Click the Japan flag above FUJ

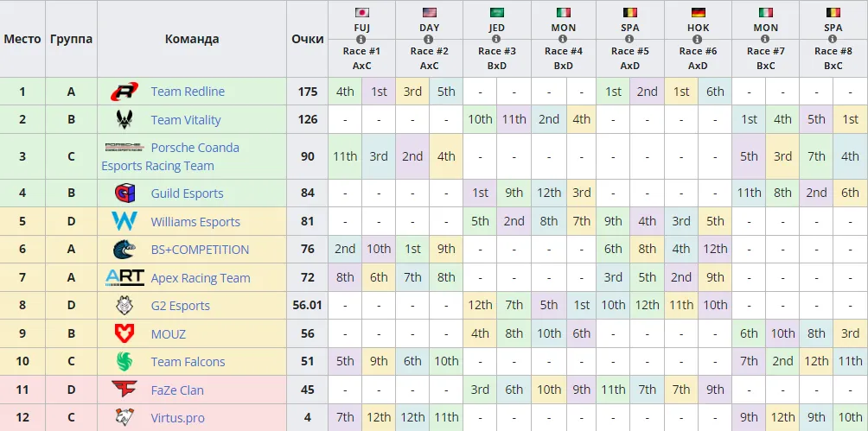click(361, 13)
